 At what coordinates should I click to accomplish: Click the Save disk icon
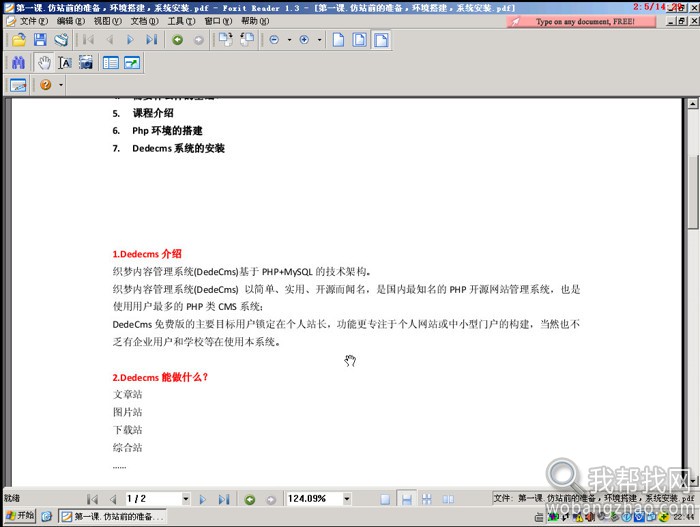40,40
